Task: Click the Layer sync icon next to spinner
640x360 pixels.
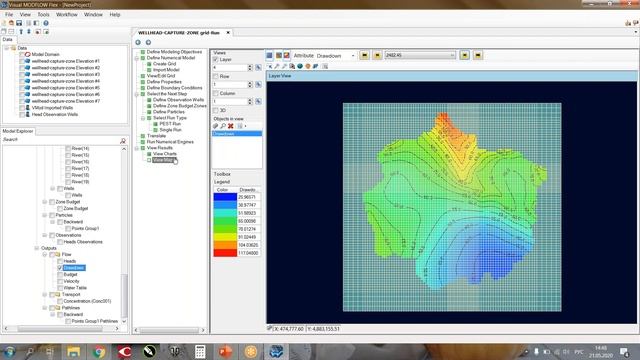Action: (258, 68)
